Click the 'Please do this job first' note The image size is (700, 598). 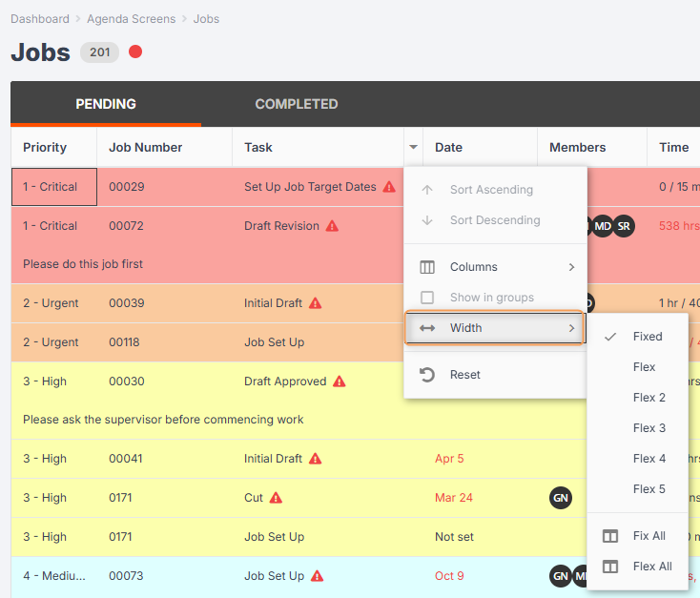coord(83,264)
